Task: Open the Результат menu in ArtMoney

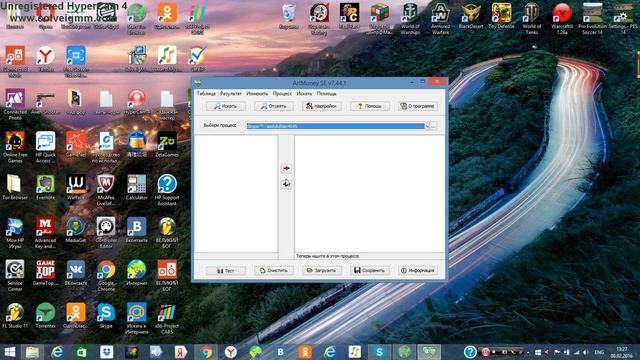Action: (x=231, y=93)
